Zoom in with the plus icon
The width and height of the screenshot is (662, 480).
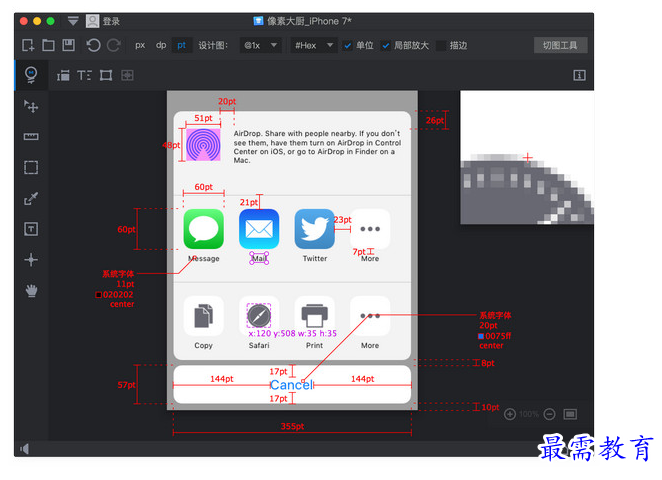510,414
